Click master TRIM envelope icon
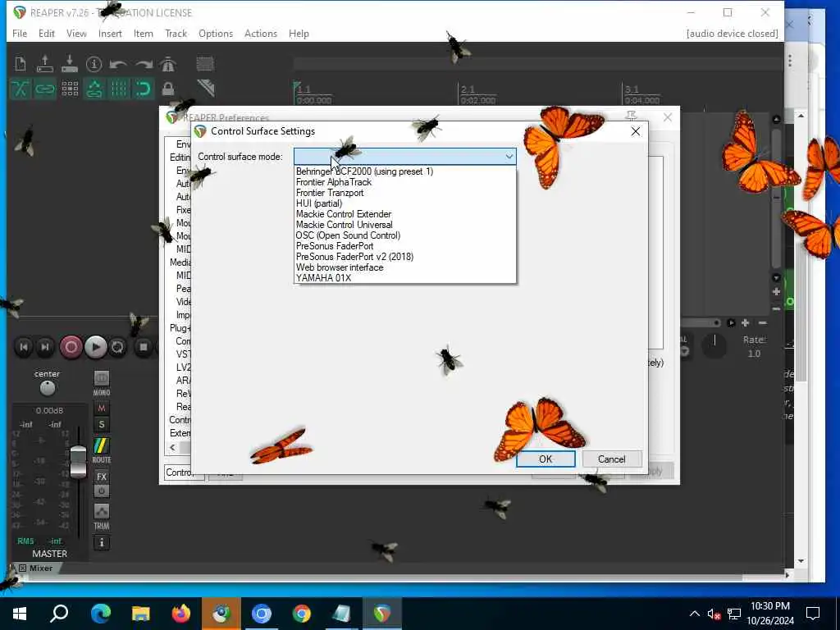 (x=101, y=512)
